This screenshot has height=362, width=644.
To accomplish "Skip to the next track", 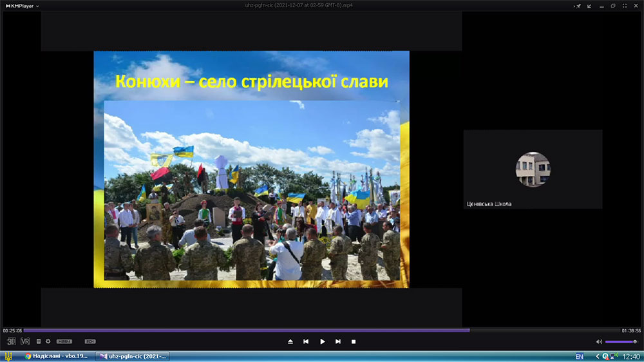I will pos(337,341).
